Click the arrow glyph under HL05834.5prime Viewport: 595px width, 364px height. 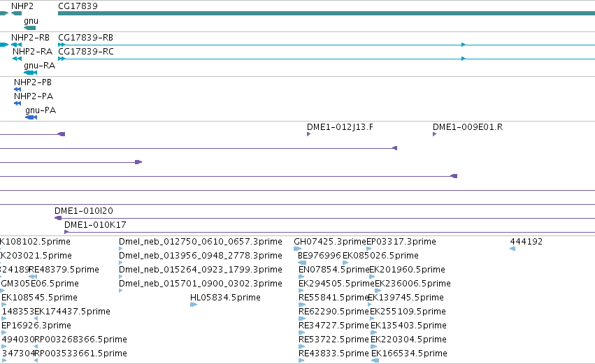pos(194,305)
